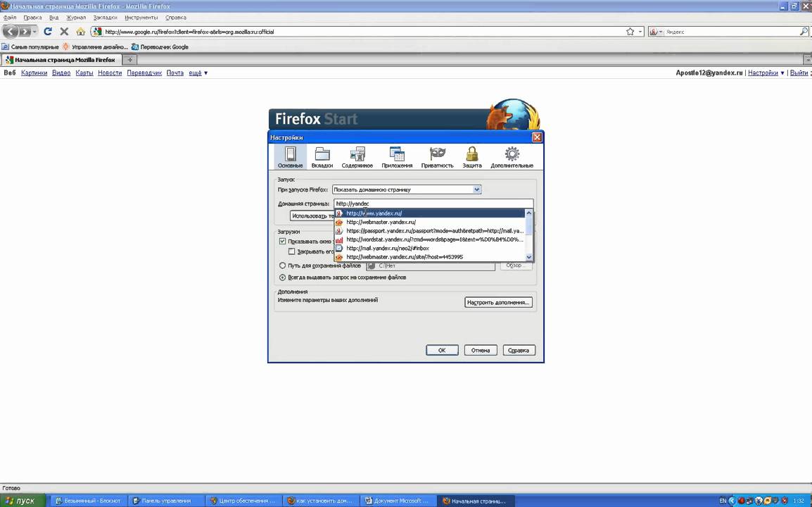Click the Домашняя страница input field

[433, 204]
